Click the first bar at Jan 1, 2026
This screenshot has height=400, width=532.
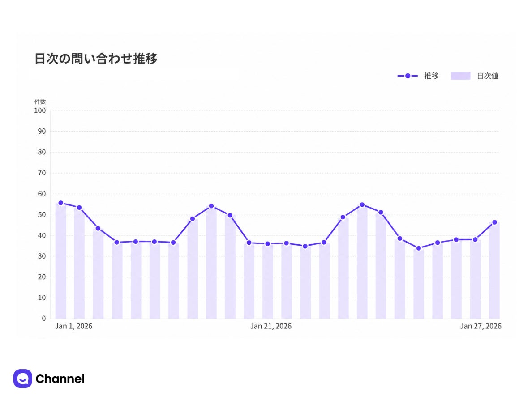pos(61,261)
